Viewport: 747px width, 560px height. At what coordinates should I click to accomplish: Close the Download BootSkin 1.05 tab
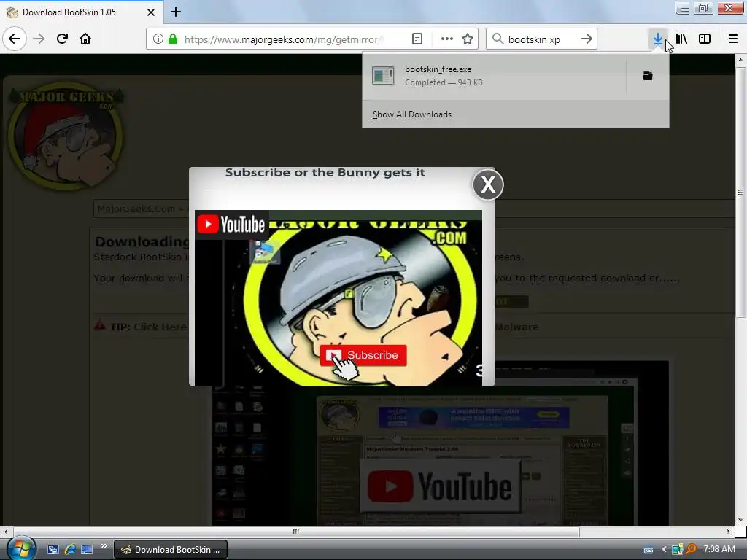pyautogui.click(x=150, y=12)
